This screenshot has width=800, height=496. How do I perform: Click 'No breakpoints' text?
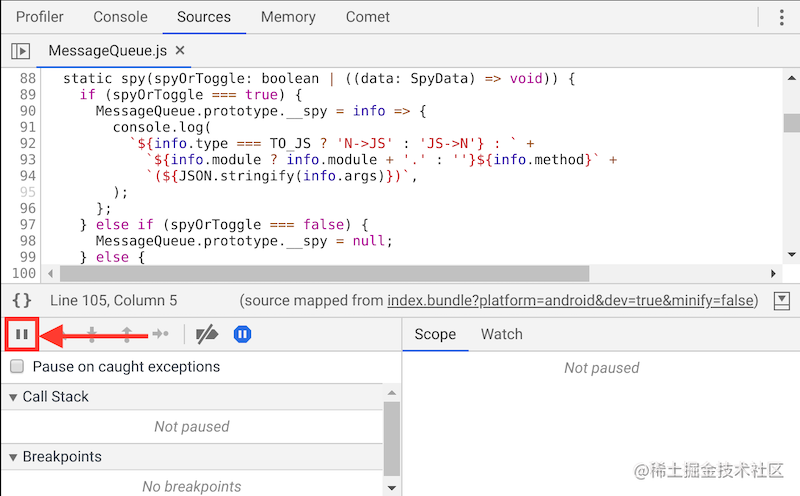click(192, 486)
